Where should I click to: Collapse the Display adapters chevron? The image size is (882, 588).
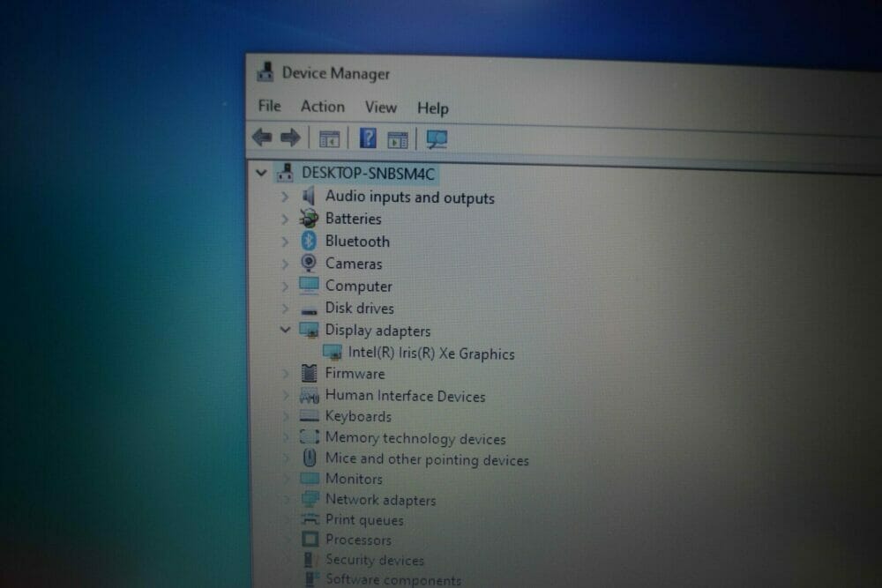(285, 330)
